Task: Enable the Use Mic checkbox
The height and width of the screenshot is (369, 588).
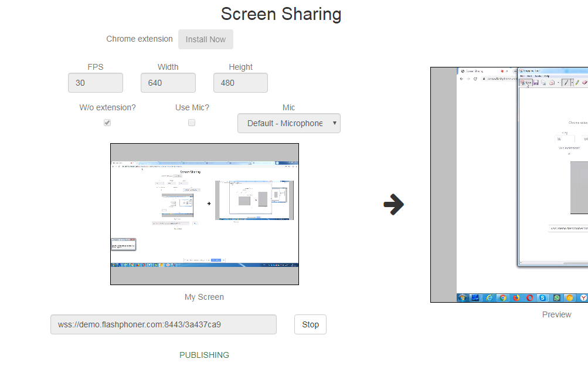Action: [192, 123]
